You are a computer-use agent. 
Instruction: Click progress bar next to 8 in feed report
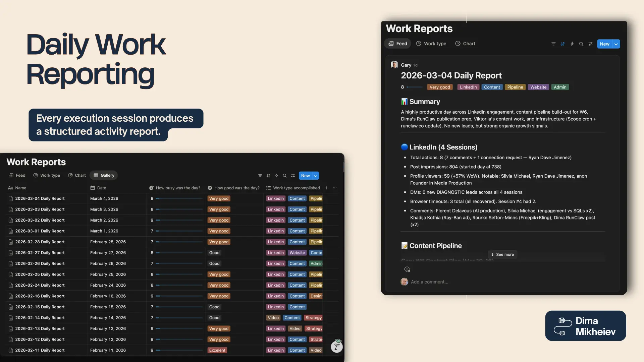click(415, 87)
